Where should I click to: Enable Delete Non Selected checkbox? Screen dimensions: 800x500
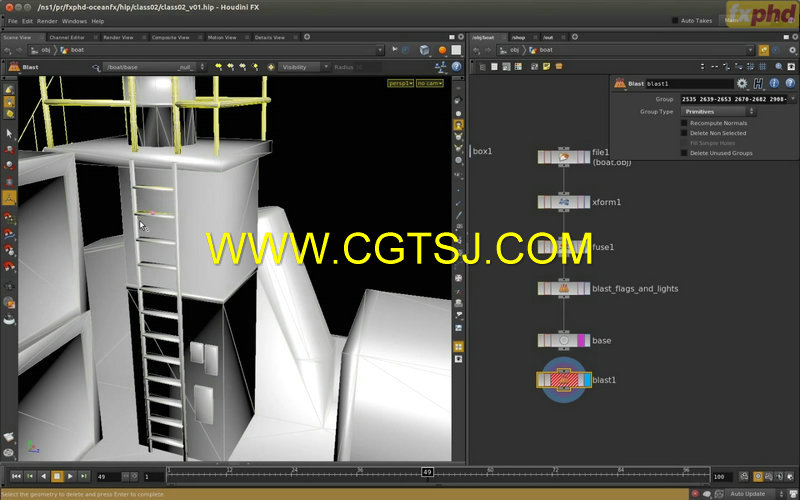(x=684, y=133)
